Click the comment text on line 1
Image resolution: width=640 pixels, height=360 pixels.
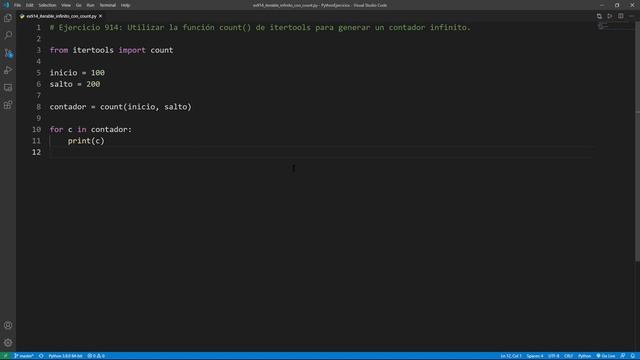coord(260,27)
